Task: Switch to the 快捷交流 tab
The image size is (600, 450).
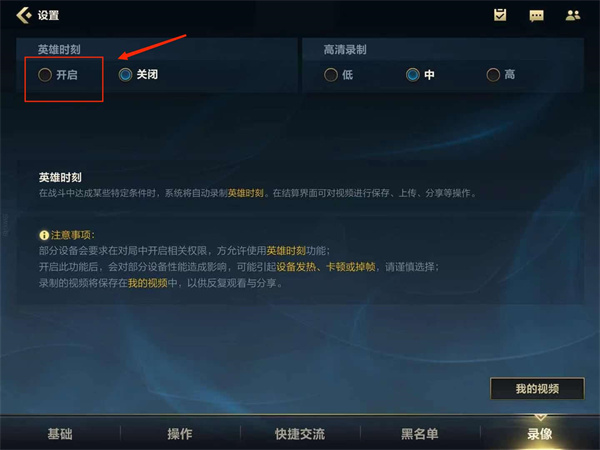Action: 300,434
